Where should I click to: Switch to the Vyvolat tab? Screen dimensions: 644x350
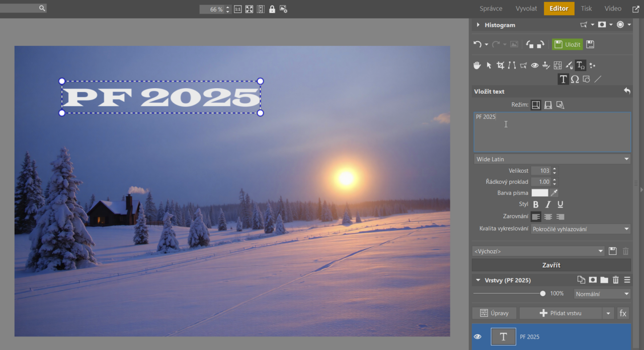[x=526, y=9]
